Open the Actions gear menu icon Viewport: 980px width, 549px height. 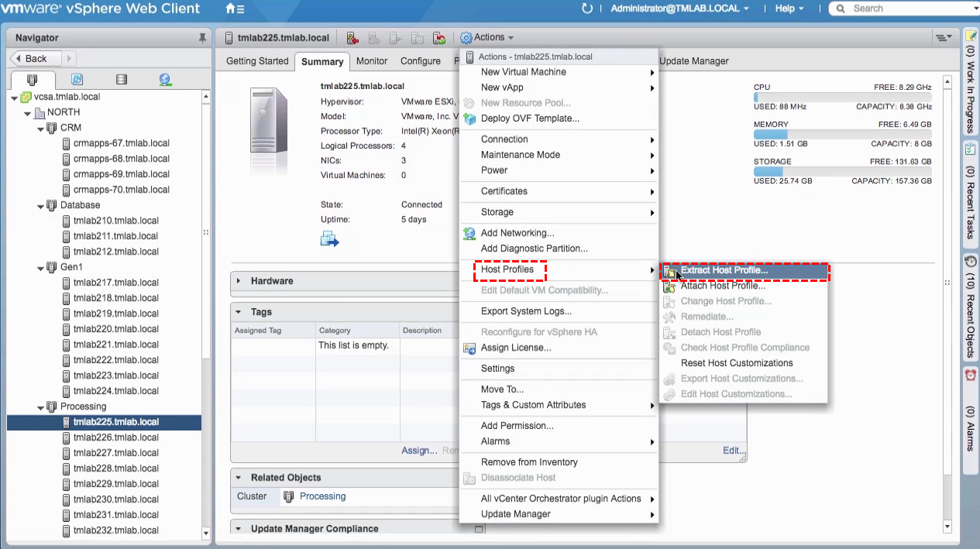(466, 37)
